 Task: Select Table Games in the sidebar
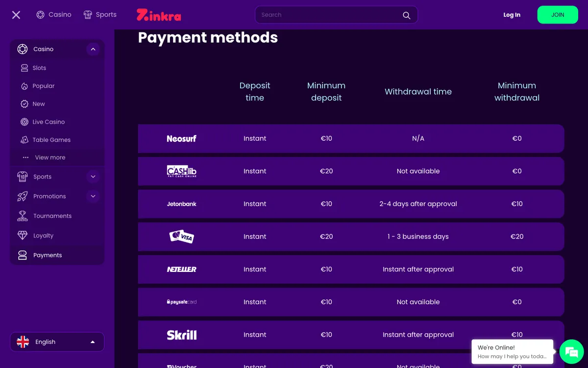click(51, 140)
